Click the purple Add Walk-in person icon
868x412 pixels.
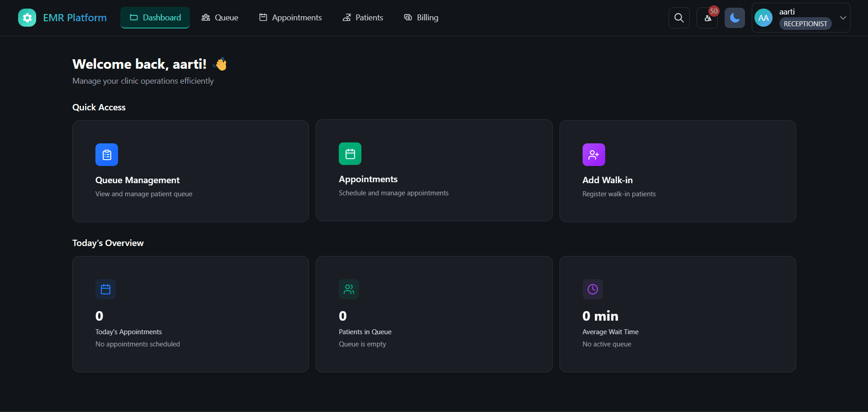click(593, 155)
